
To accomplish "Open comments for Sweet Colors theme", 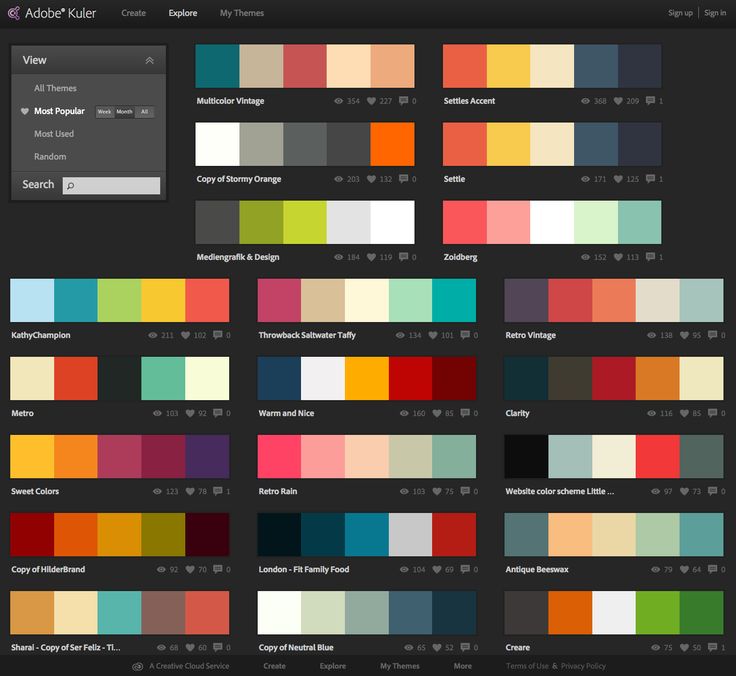I will coord(218,491).
